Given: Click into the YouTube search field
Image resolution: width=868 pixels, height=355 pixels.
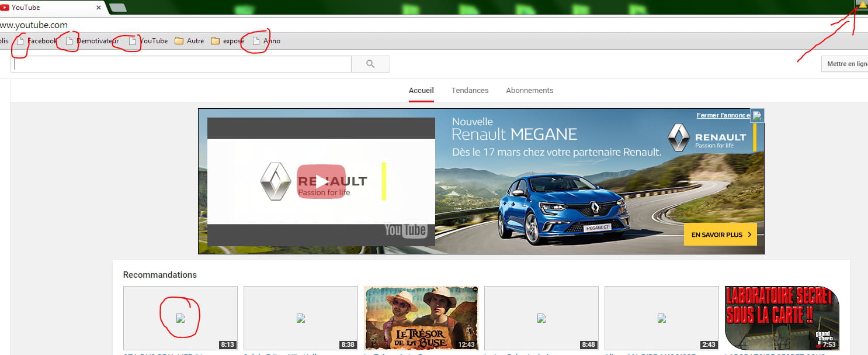Looking at the screenshot, I should click(182, 64).
